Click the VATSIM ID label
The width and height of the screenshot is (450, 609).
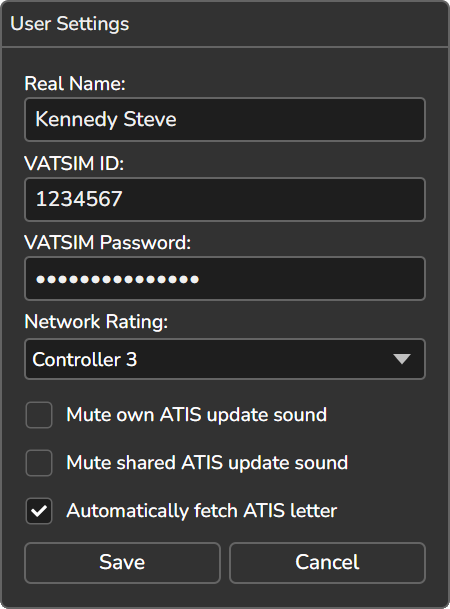point(74,163)
